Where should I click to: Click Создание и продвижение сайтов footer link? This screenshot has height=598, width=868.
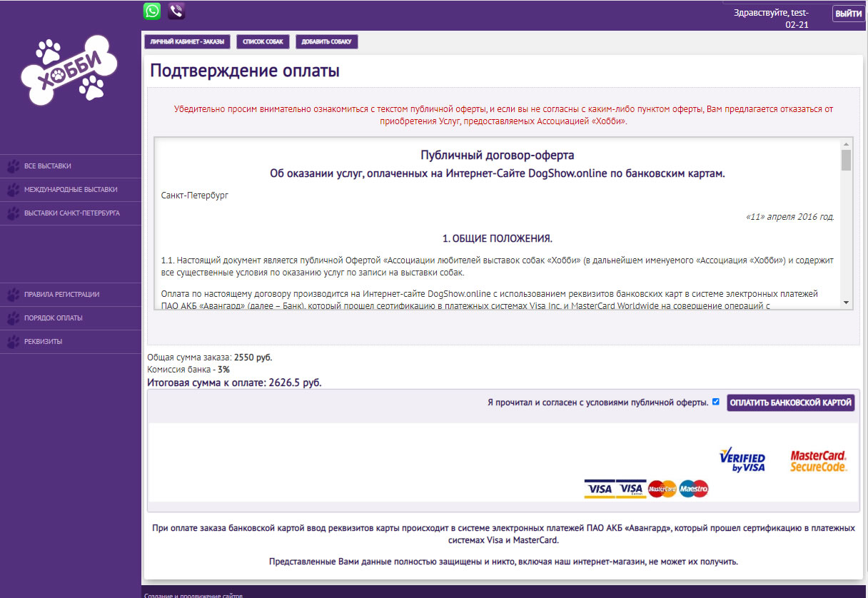pos(193,594)
